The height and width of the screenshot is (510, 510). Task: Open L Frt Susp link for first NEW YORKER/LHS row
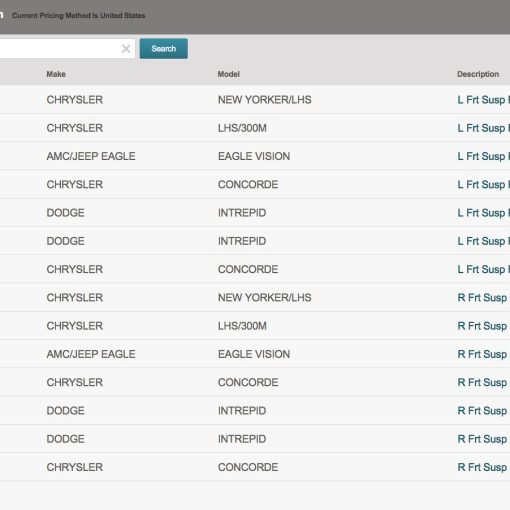coord(483,100)
